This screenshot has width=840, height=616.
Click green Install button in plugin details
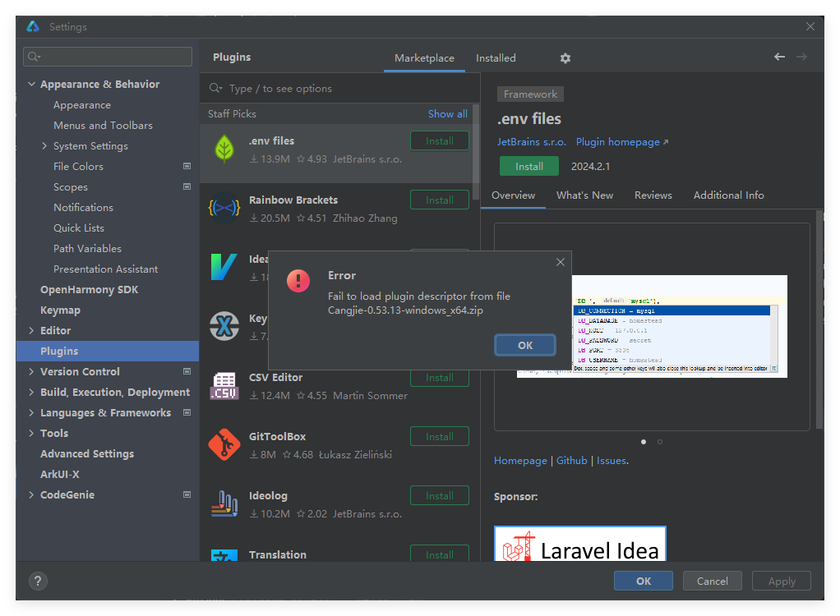[528, 167]
